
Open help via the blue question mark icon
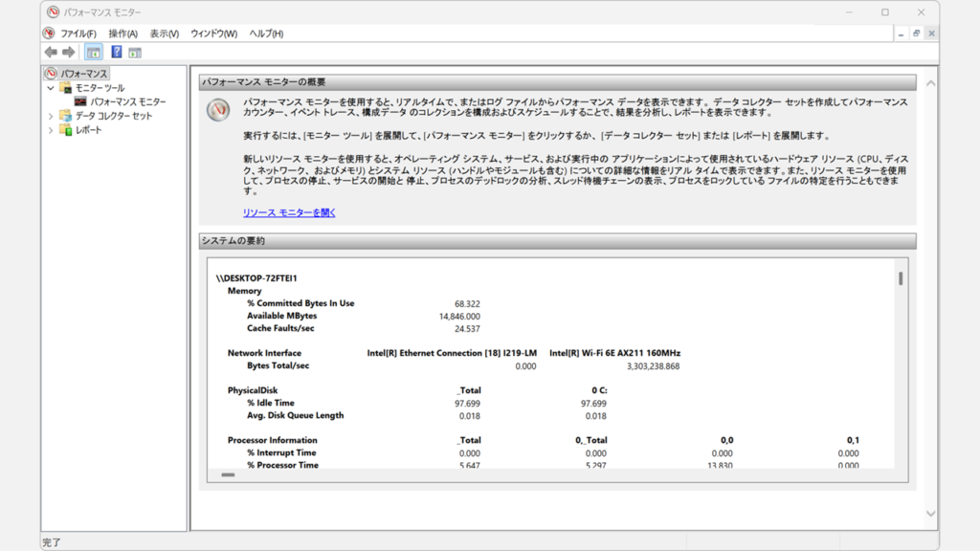coord(116,52)
